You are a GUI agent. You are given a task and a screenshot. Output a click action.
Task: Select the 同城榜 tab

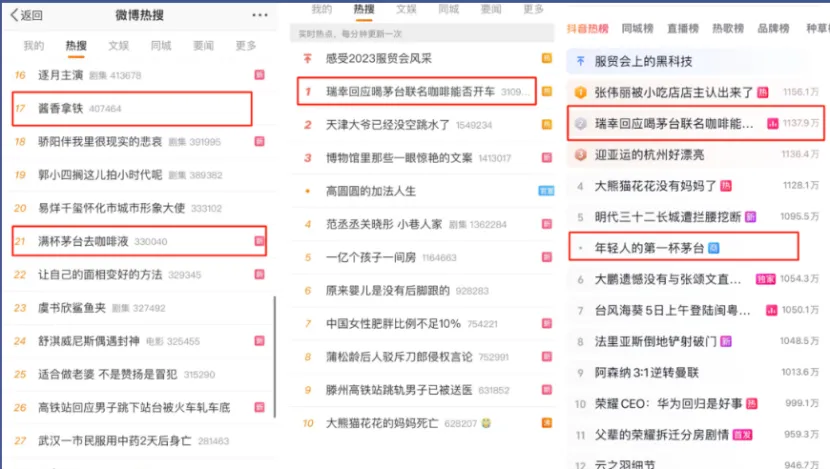(639, 28)
